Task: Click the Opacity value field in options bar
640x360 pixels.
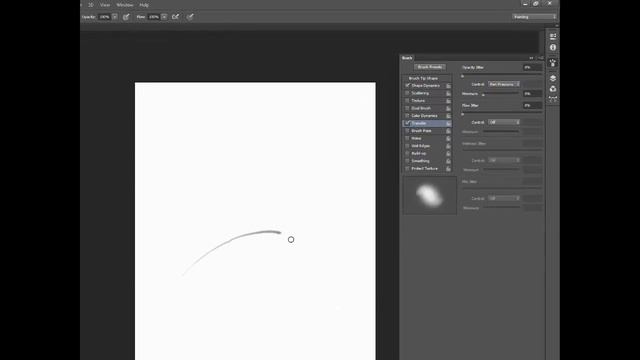Action: [104, 17]
